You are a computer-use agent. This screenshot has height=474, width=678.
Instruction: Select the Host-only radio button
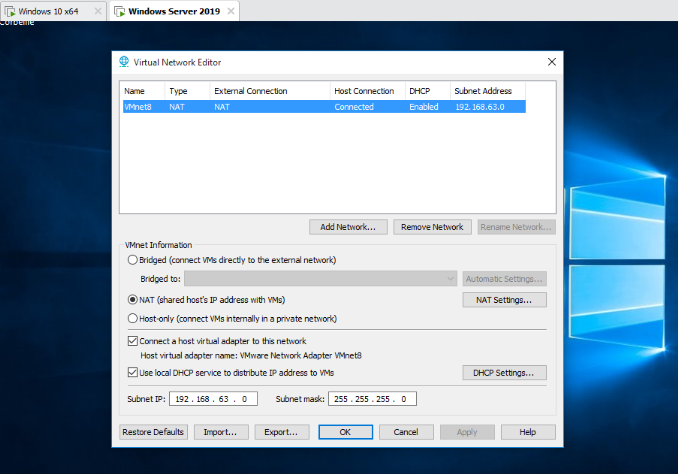pyautogui.click(x=133, y=319)
